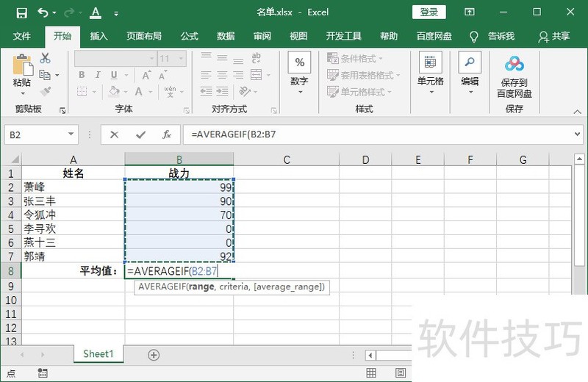Go to the 数据 tab
Screen dimensions: 588x382
coord(226,36)
